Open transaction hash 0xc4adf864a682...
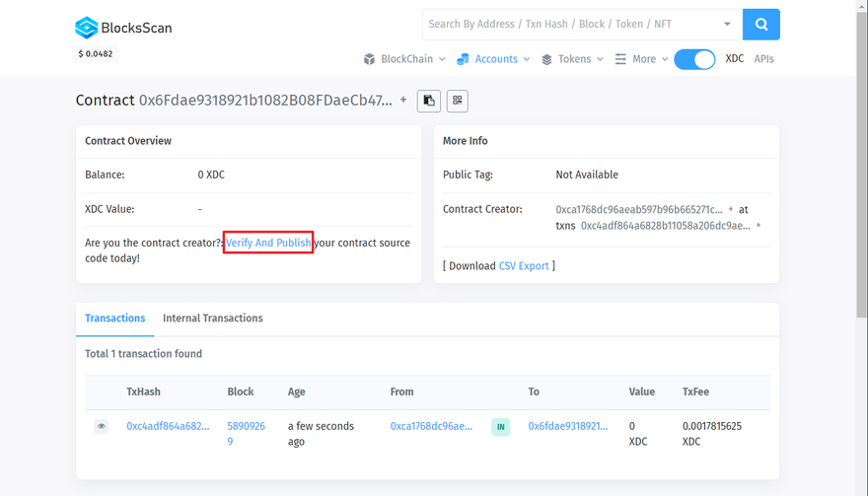868x496 pixels. pos(168,427)
